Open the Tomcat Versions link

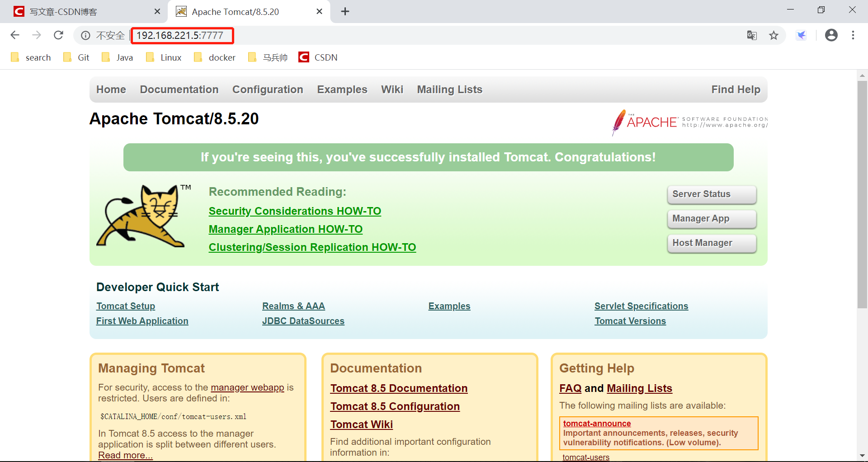click(630, 321)
